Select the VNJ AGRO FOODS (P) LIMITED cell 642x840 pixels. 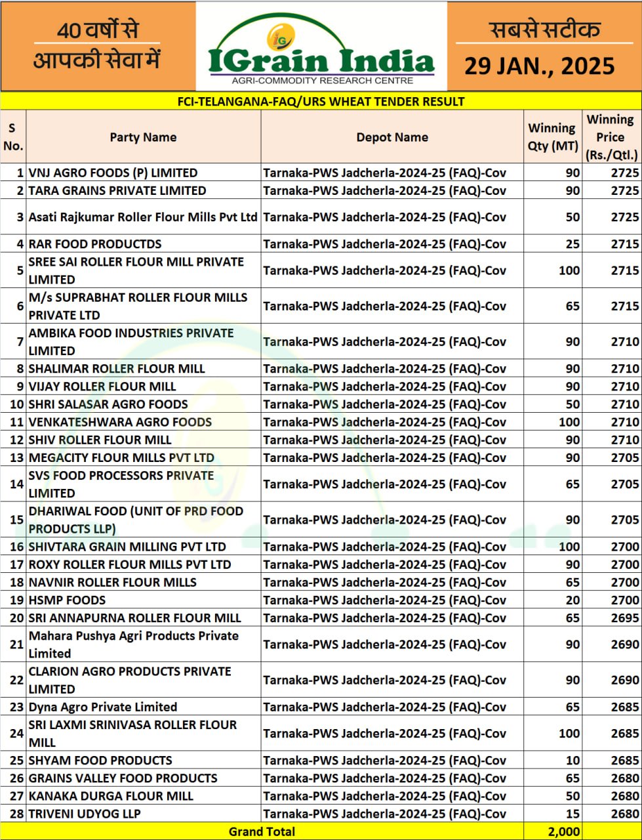113,173
